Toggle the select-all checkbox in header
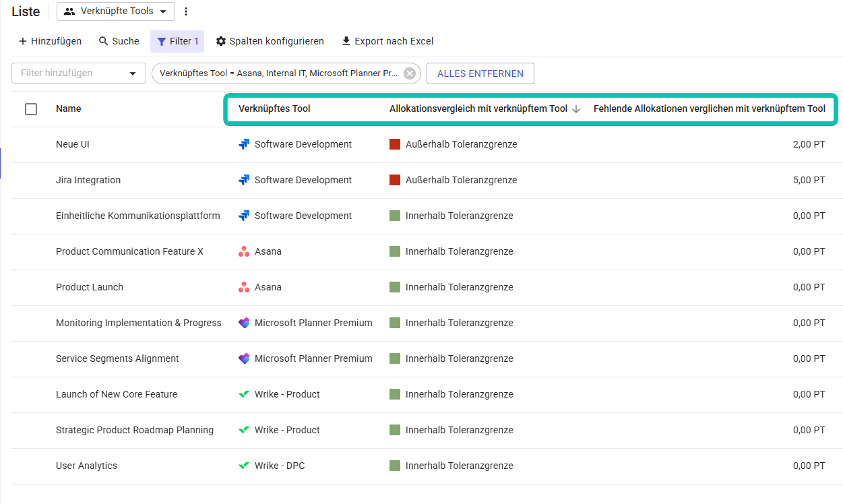Image resolution: width=843 pixels, height=504 pixels. tap(31, 108)
